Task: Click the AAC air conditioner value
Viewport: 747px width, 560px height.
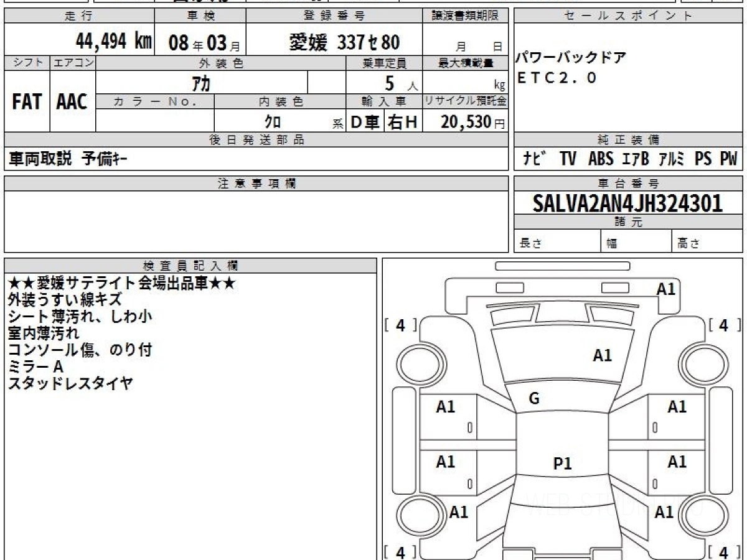Action: [x=72, y=101]
